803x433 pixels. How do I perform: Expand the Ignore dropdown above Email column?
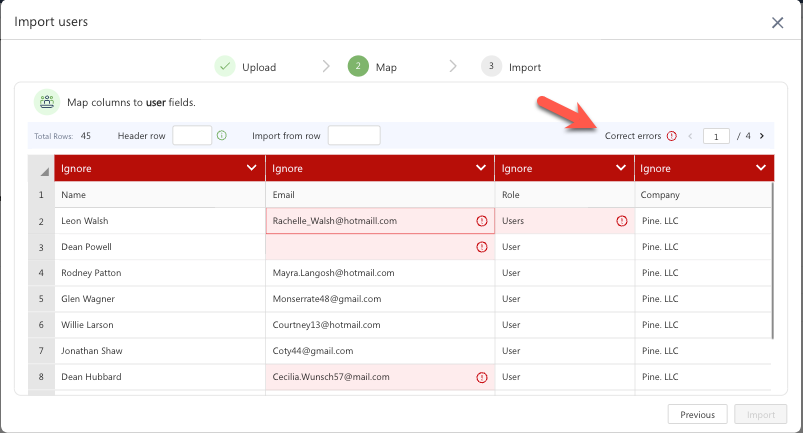point(481,169)
